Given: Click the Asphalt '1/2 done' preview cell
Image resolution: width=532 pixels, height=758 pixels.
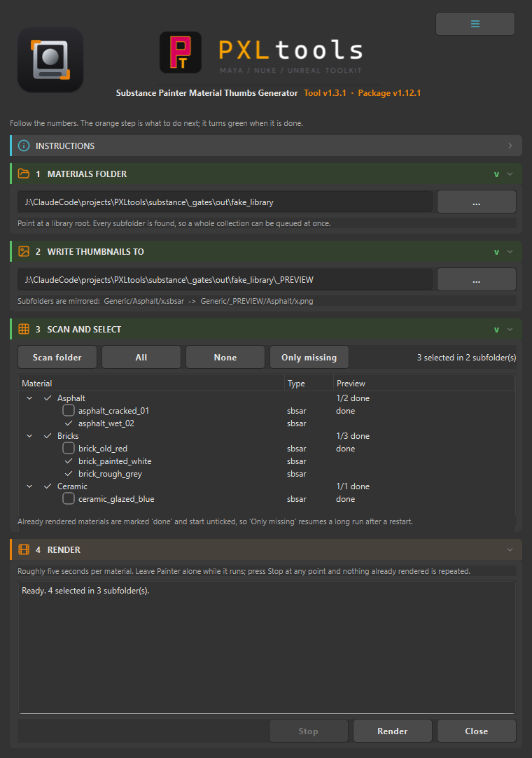Looking at the screenshot, I should [x=353, y=398].
